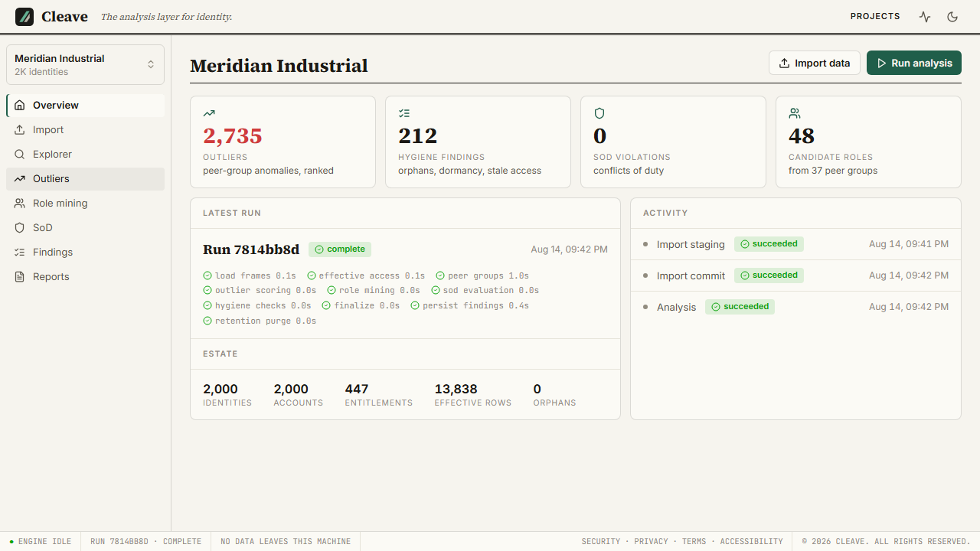This screenshot has height=551, width=980.
Task: Click the Import upload icon in sidebar
Action: [20, 130]
